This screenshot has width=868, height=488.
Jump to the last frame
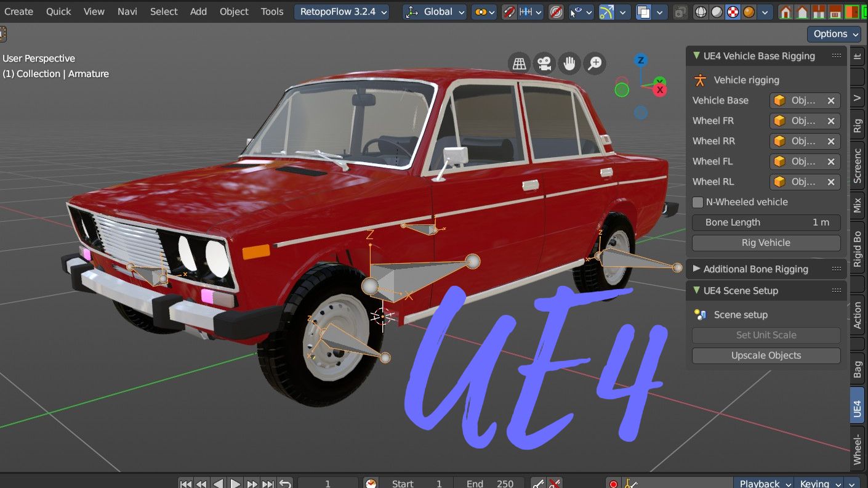coord(268,484)
